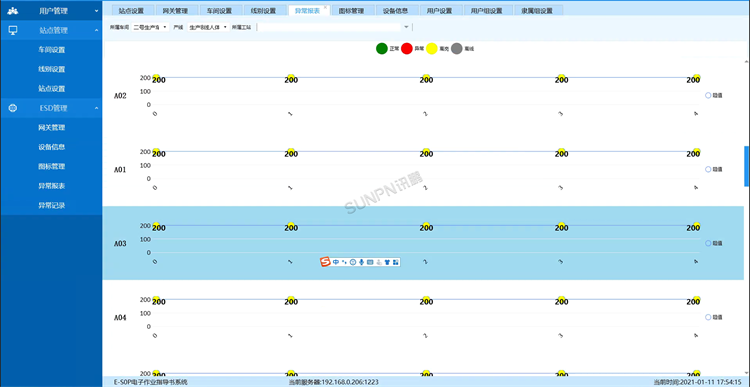Click the globe icon beside ESD管理
The width and height of the screenshot is (750, 387).
pyautogui.click(x=13, y=108)
